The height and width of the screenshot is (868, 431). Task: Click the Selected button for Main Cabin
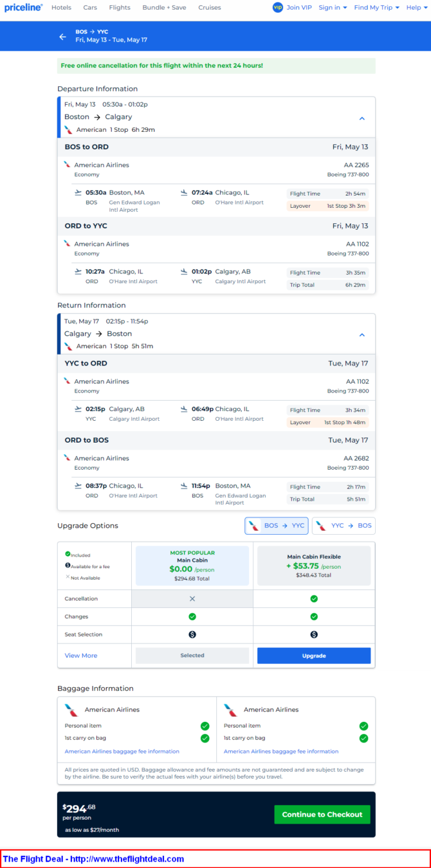192,656
